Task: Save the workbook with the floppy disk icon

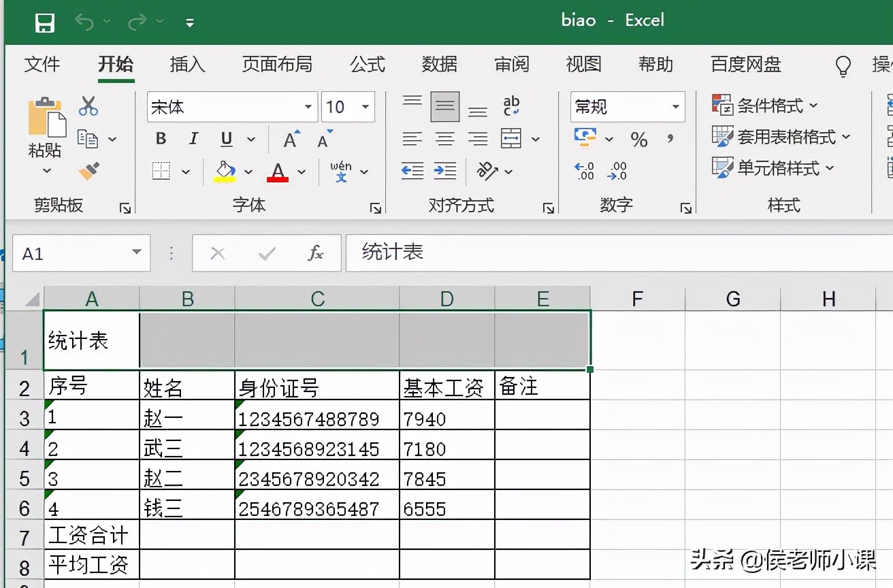Action: pyautogui.click(x=45, y=23)
